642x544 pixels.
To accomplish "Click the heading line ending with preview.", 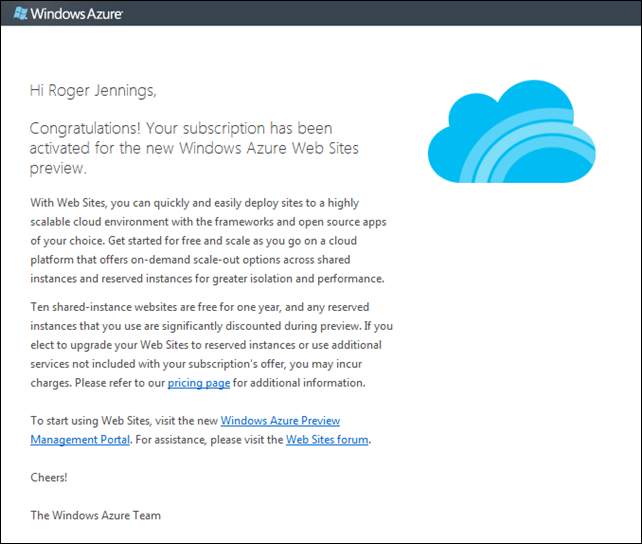I will tap(58, 168).
